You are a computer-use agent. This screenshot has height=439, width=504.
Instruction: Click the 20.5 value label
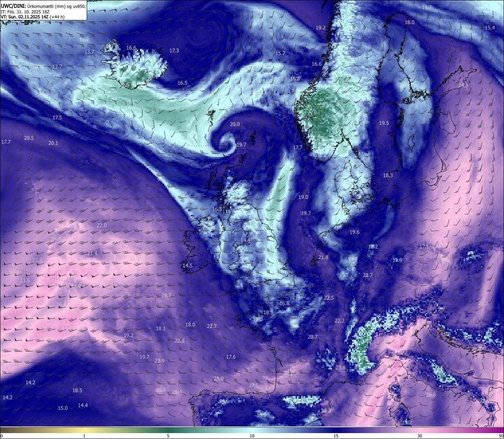[x=29, y=138]
